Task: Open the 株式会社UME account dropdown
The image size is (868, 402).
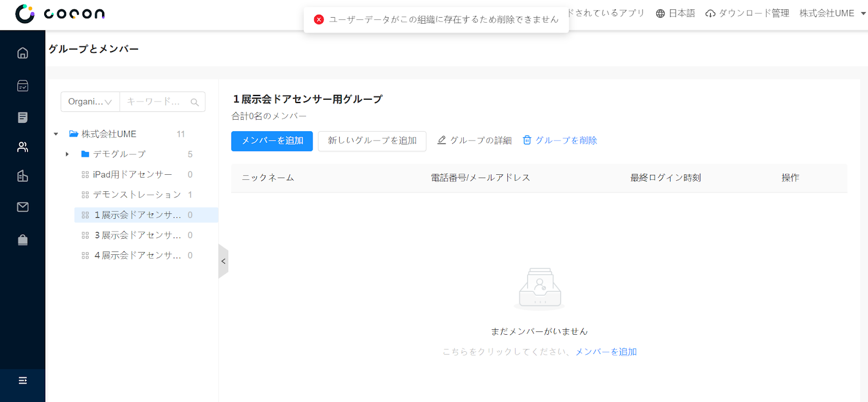Action: click(832, 13)
